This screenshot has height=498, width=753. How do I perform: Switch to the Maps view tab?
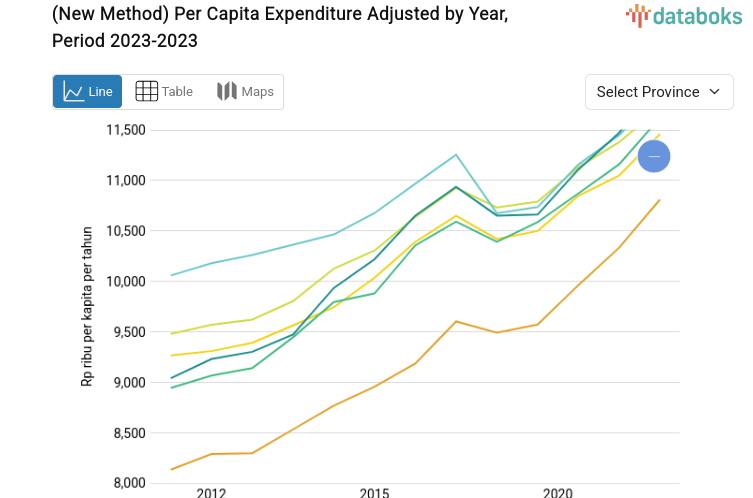point(245,92)
